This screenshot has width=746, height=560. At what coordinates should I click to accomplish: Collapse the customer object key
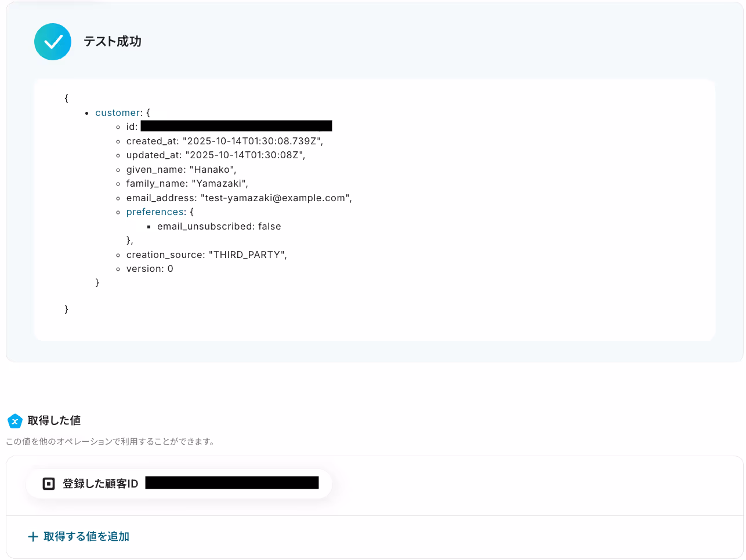point(118,113)
